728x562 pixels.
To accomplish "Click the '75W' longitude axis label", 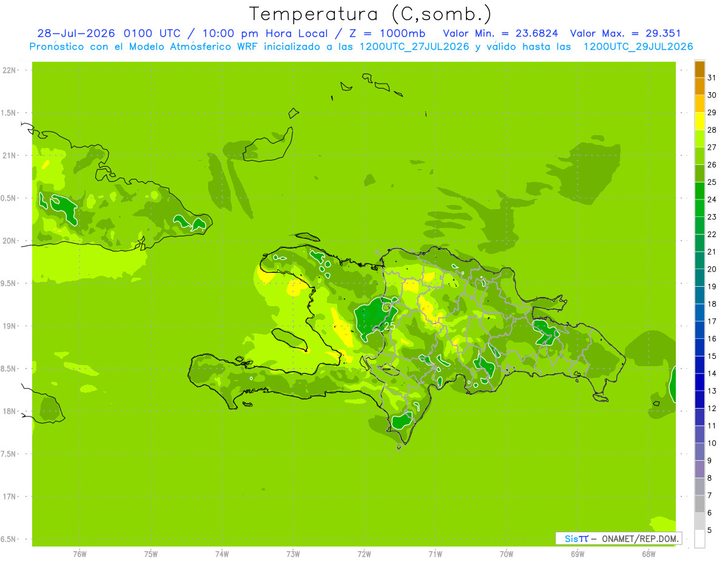I will point(151,554).
